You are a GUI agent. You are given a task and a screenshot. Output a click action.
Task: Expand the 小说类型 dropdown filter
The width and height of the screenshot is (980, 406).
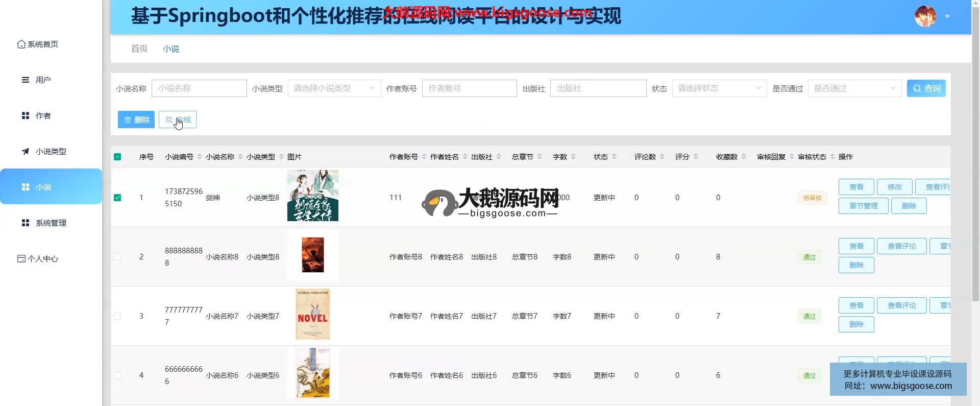[334, 88]
